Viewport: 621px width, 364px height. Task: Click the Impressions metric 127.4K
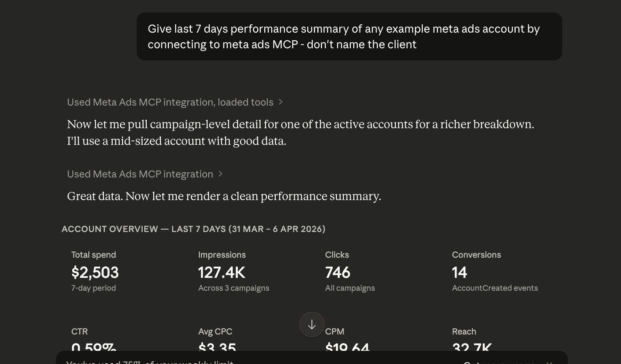(x=221, y=273)
